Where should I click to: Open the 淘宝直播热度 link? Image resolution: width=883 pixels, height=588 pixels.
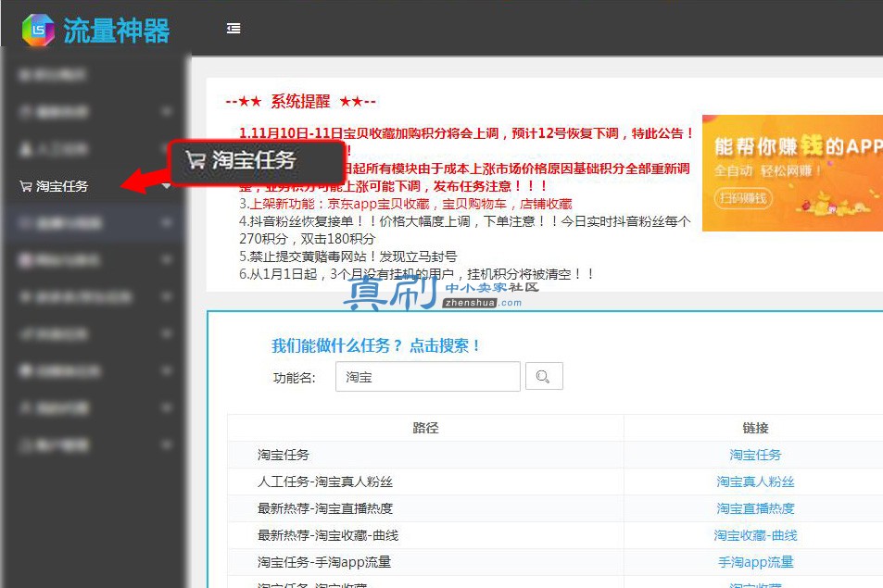pos(755,508)
